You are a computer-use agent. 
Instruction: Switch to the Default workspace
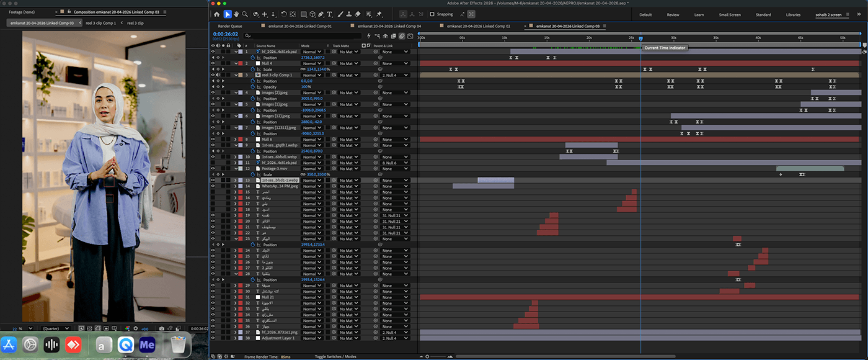click(x=645, y=14)
